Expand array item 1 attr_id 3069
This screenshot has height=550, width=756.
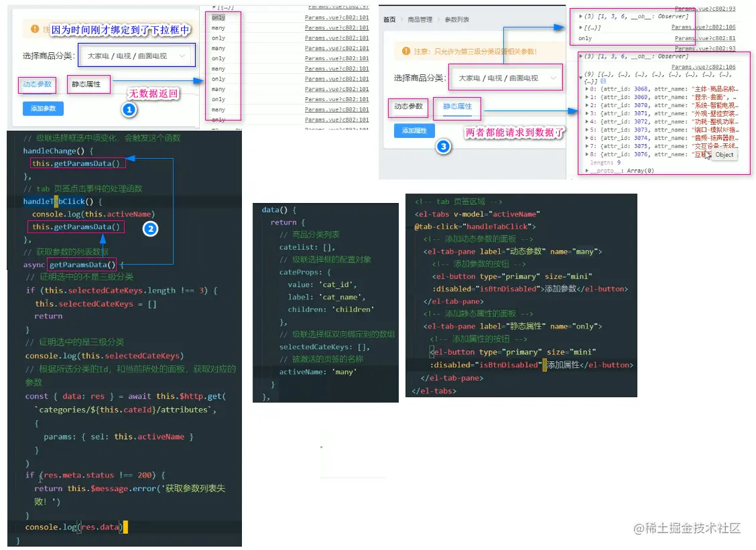pyautogui.click(x=586, y=97)
